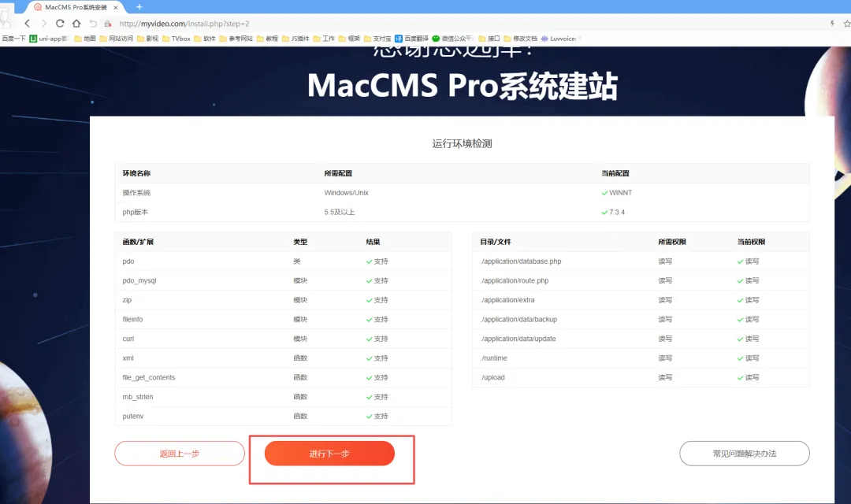851x504 pixels.
Task: Click the 函数/扩展 column header
Action: [x=138, y=242]
